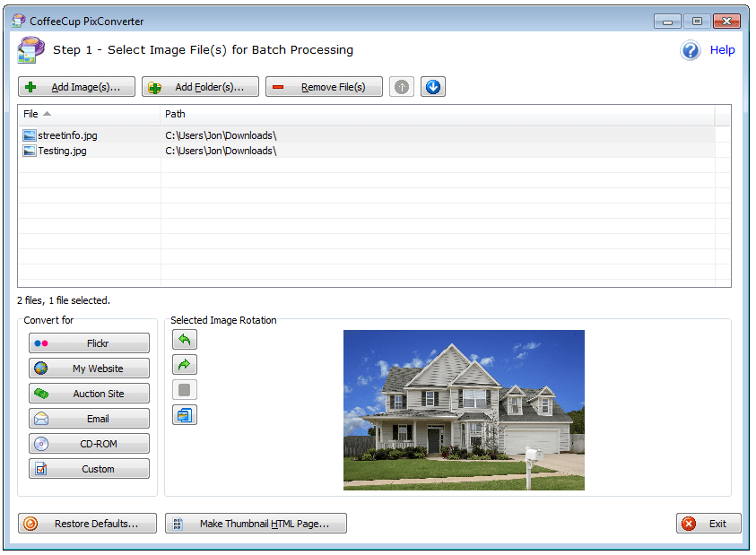Click the house preview image

[464, 410]
